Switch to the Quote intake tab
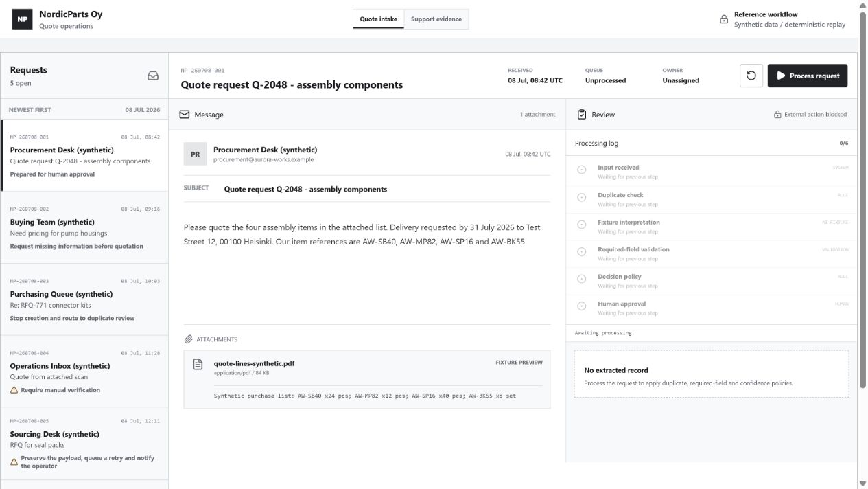 [x=379, y=19]
